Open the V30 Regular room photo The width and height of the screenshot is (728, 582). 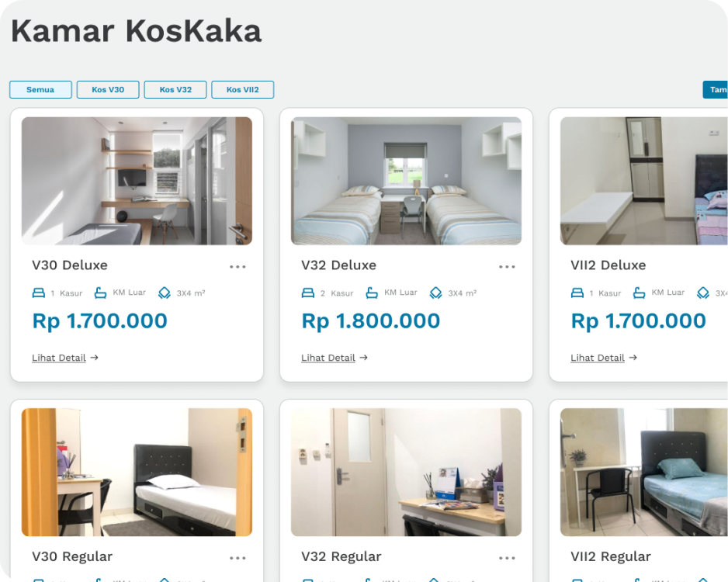(137, 472)
